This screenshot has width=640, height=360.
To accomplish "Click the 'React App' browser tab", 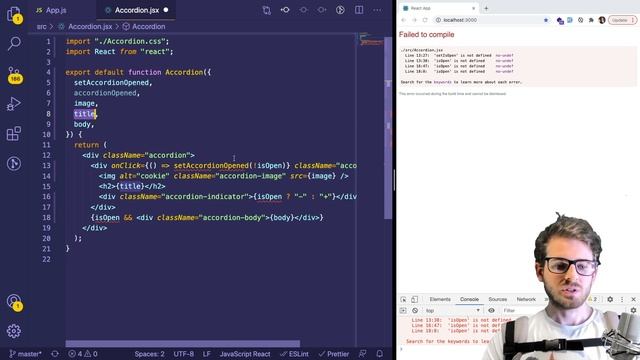I will coord(438,8).
